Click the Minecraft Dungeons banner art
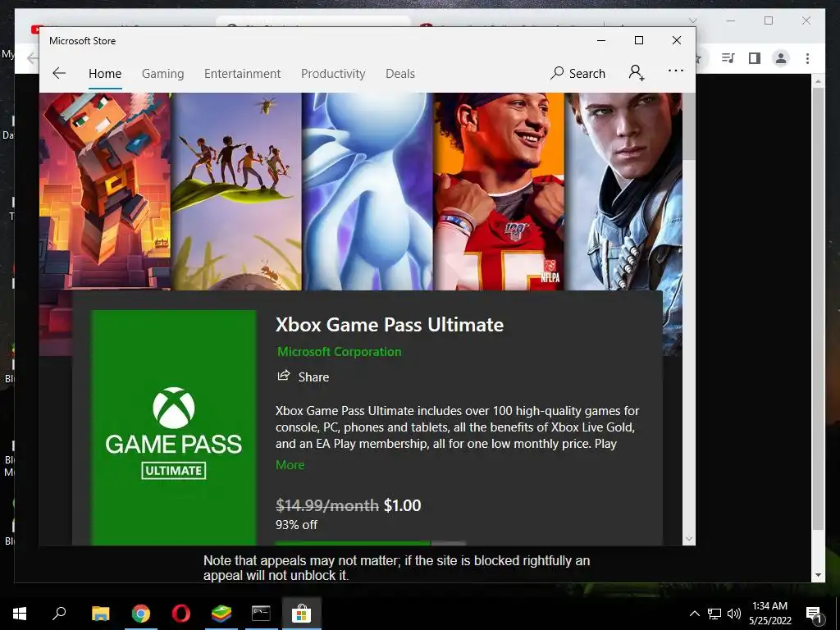This screenshot has height=630, width=840. click(105, 191)
